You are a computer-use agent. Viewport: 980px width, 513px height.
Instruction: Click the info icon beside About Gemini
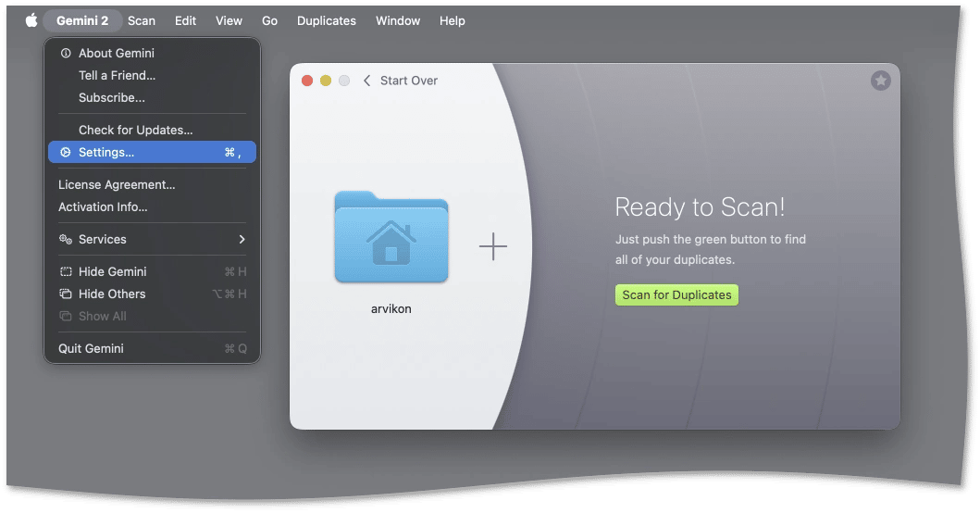tap(66, 54)
